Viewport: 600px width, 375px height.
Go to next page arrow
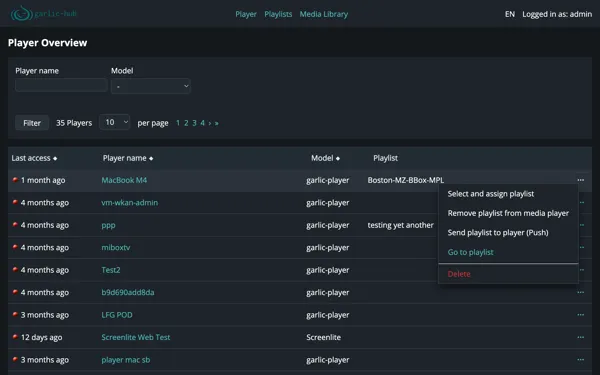(x=210, y=123)
